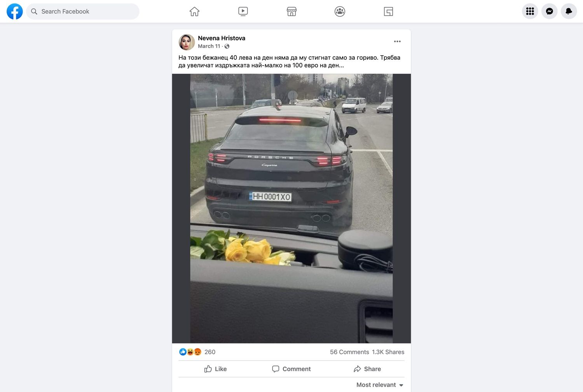The width and height of the screenshot is (583, 392).
Task: Open the Home feed icon
Action: point(194,12)
